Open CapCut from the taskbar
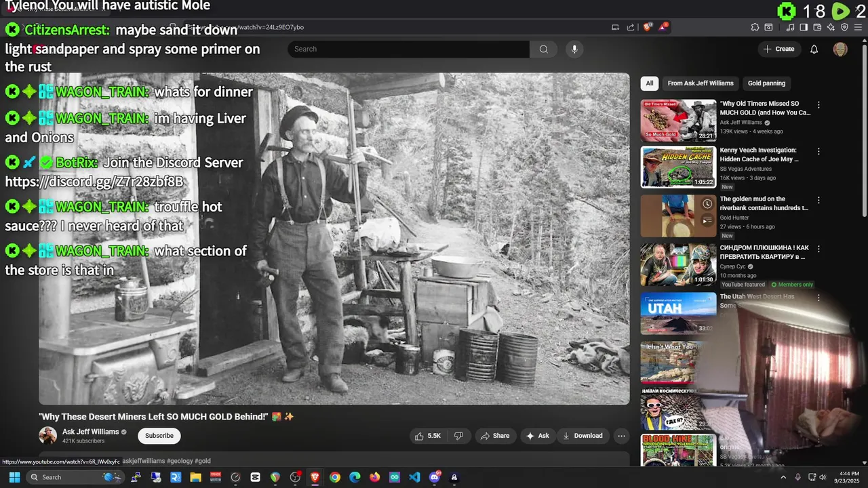This screenshot has width=868, height=488. [x=255, y=477]
